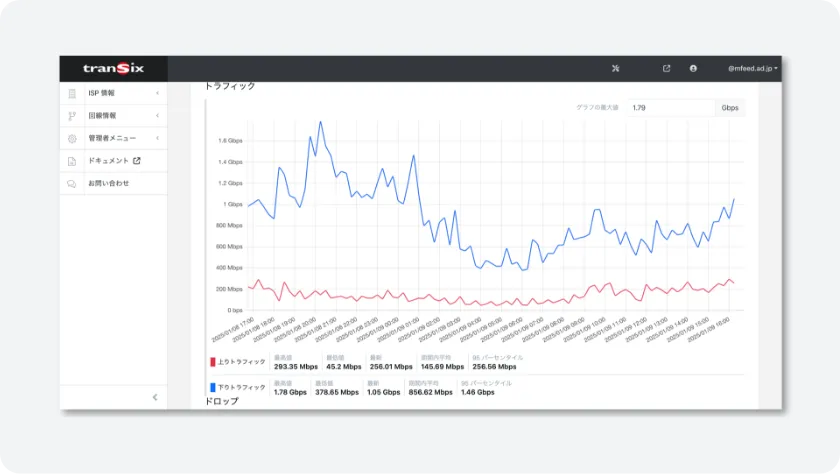Collapse the sidebar with the bottom arrow

[x=154, y=397]
